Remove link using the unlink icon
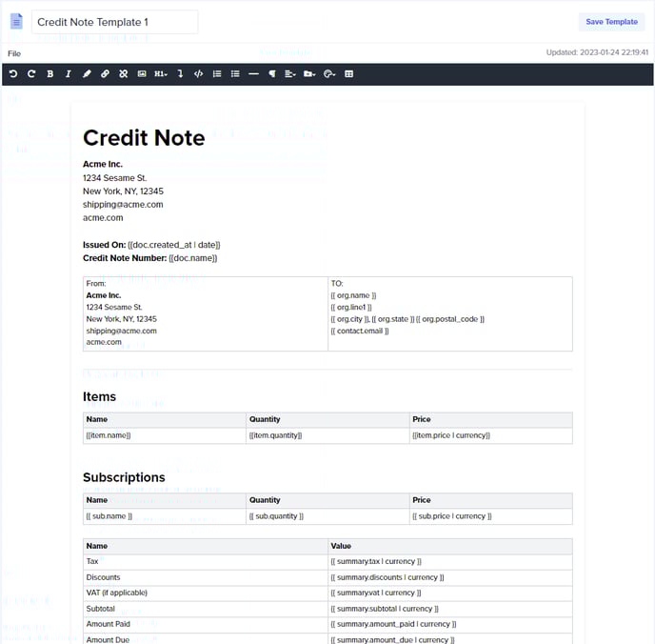Image resolution: width=655 pixels, height=644 pixels. coord(123,74)
